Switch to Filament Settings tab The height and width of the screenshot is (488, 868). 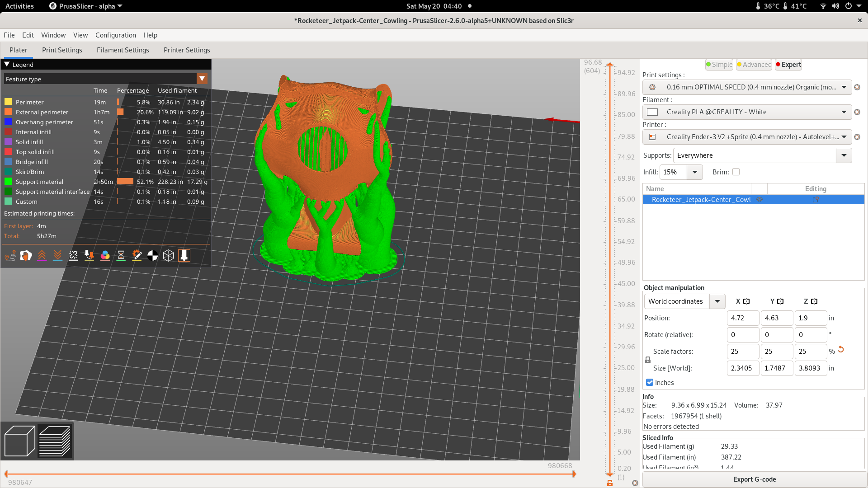(123, 50)
